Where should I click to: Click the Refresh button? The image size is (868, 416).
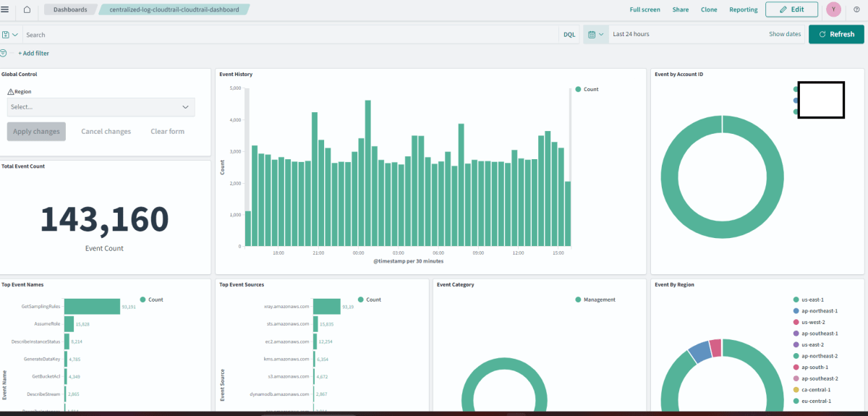click(x=836, y=34)
